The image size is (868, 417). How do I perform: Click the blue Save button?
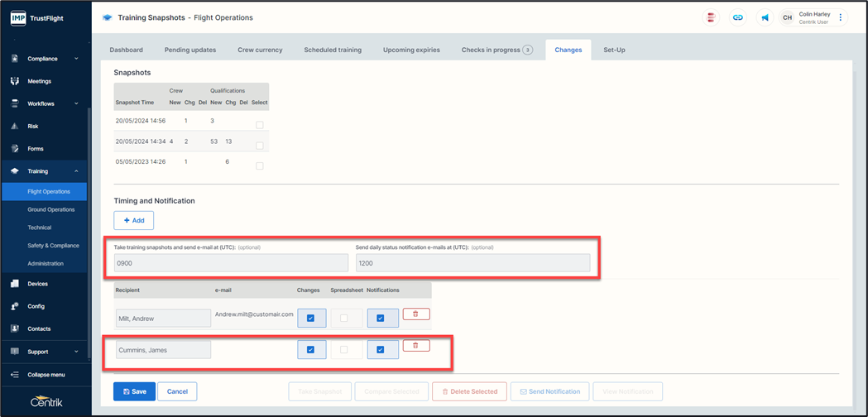134,391
